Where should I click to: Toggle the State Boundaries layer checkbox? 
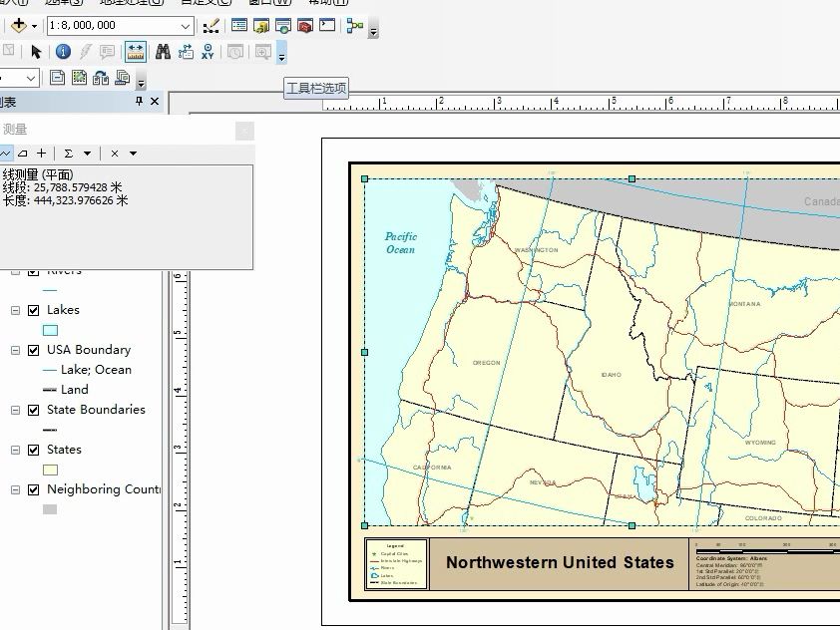pyautogui.click(x=33, y=410)
